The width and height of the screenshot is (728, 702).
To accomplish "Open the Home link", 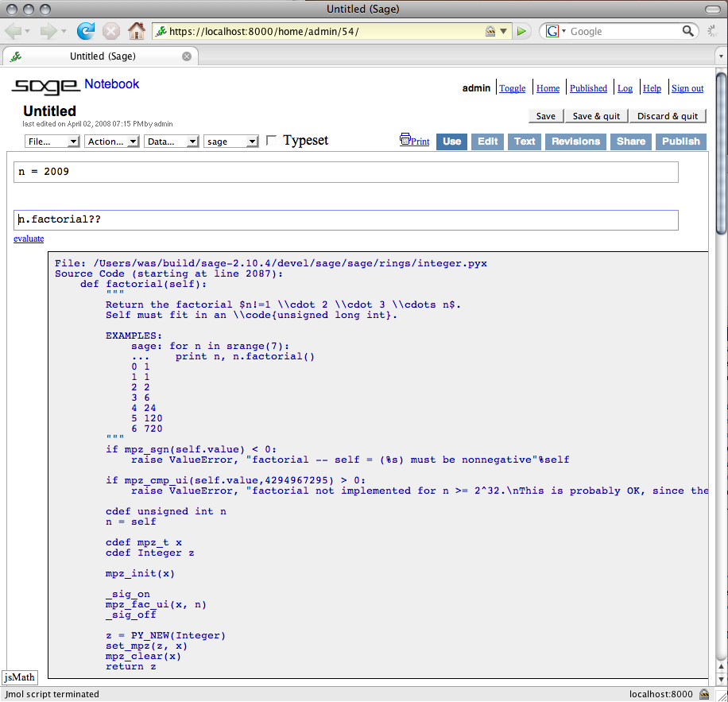I will pyautogui.click(x=548, y=88).
